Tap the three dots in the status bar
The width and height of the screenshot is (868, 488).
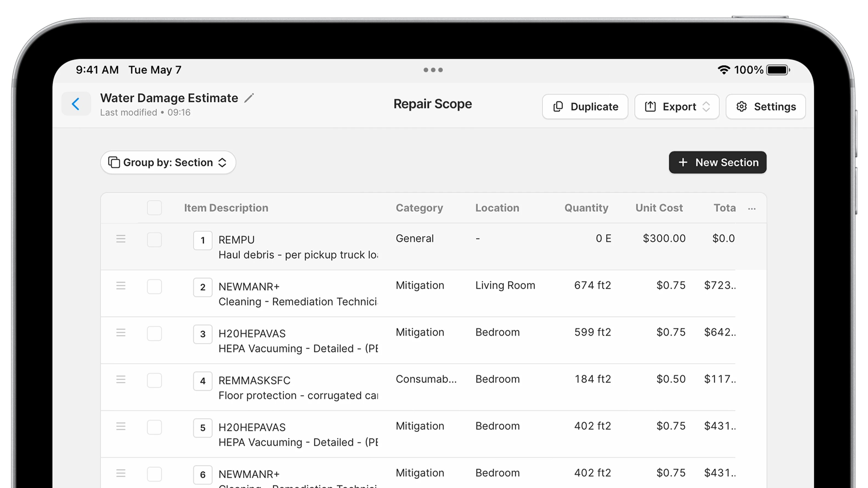433,70
